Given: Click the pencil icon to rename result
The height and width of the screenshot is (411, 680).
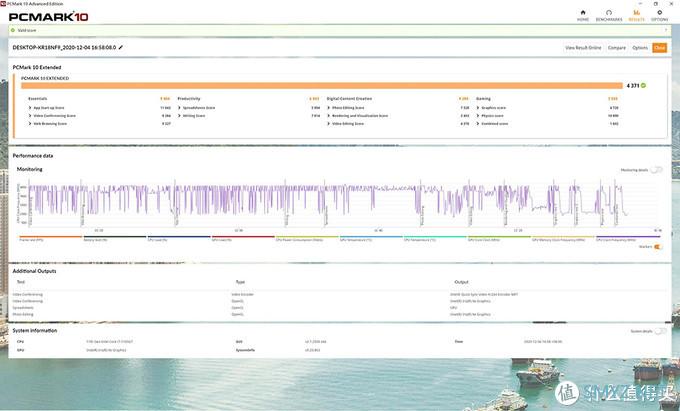Looking at the screenshot, I should tap(121, 47).
